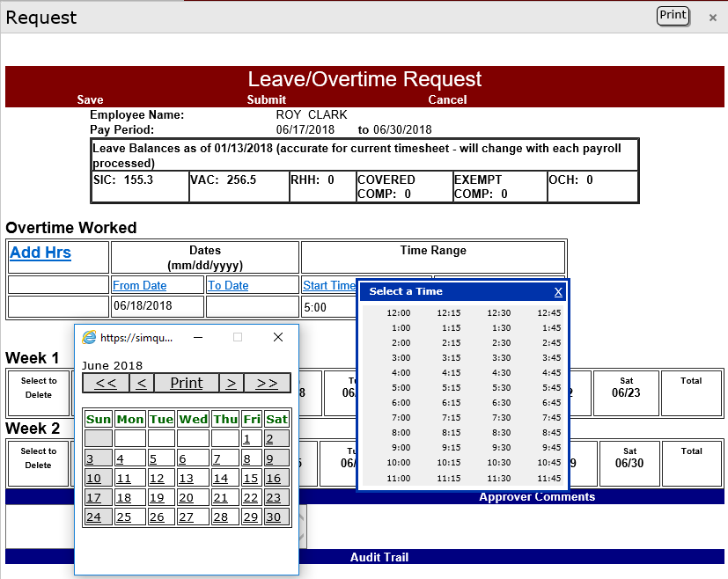Click Week 1 Select to Delete cell
The height and width of the screenshot is (579, 728).
pos(39,393)
